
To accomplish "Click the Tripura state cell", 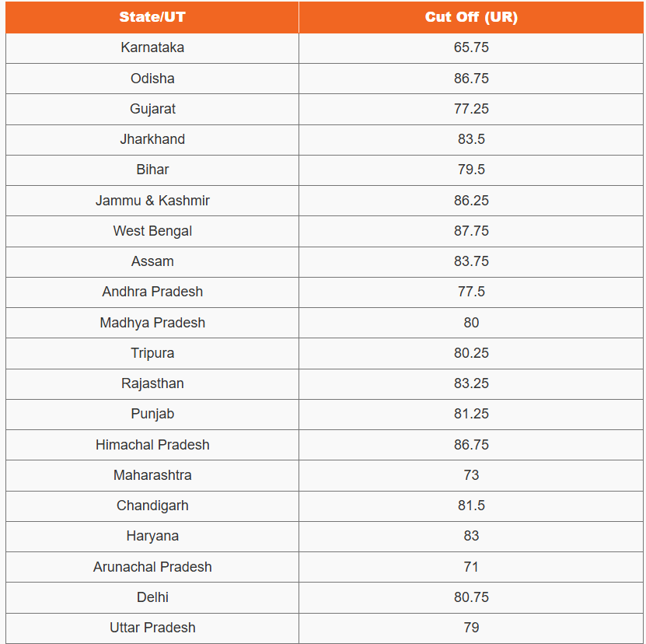I will pos(152,353).
